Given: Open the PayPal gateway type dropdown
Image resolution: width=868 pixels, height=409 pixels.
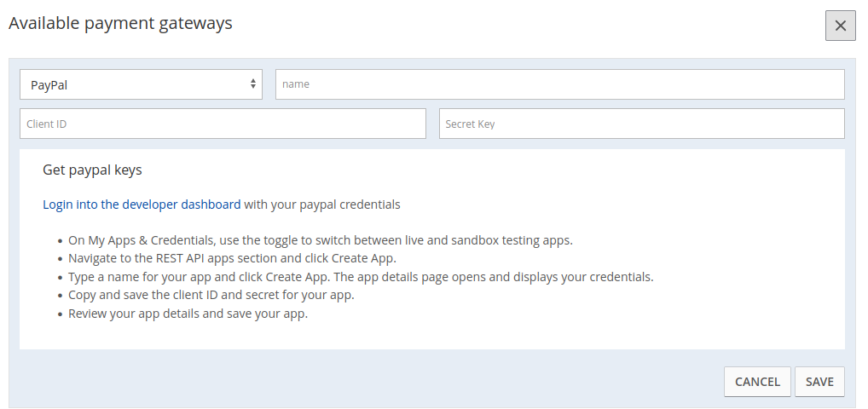Looking at the screenshot, I should (142, 84).
